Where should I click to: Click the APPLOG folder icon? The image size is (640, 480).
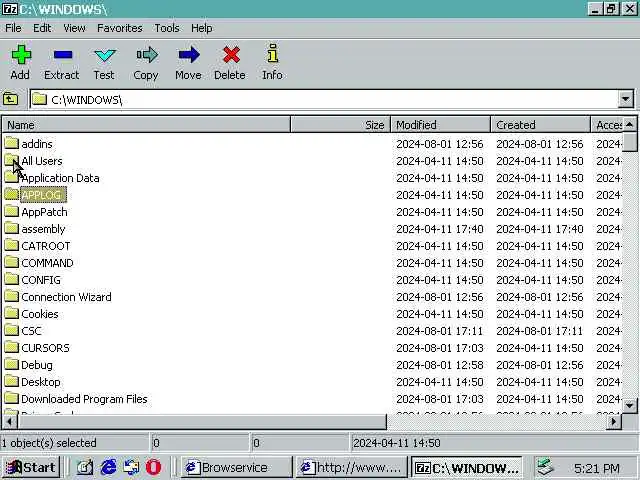[11, 194]
